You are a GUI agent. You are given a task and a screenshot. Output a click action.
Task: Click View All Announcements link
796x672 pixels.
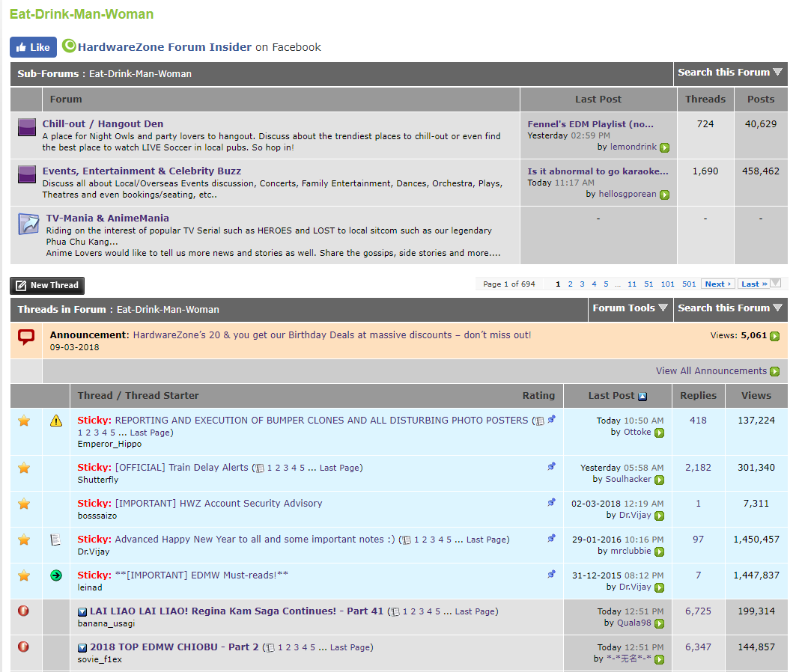click(711, 371)
